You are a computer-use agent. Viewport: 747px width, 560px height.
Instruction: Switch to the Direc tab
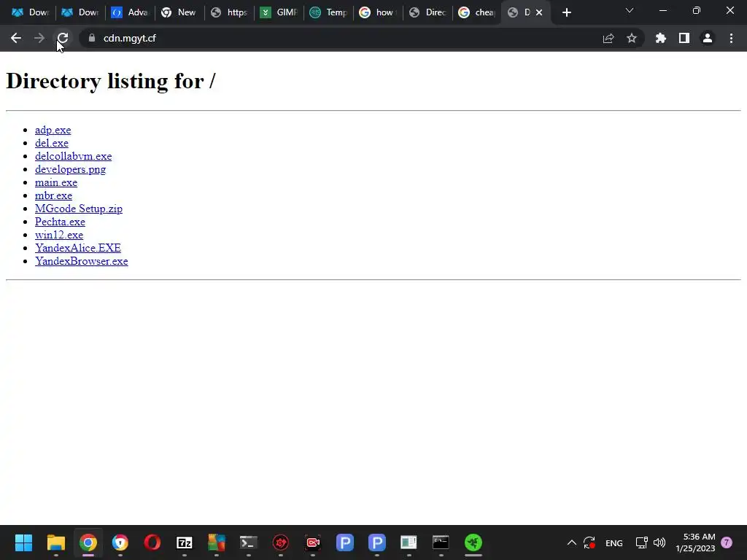[x=427, y=12]
